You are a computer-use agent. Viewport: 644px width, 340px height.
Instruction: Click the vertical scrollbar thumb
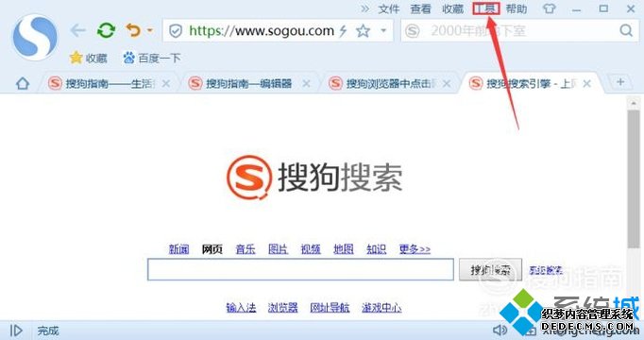634,178
